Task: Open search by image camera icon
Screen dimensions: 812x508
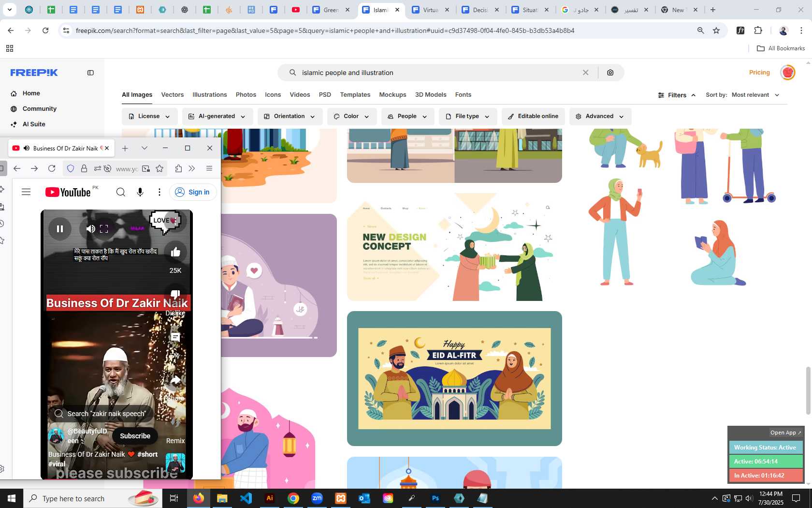Action: pyautogui.click(x=610, y=73)
